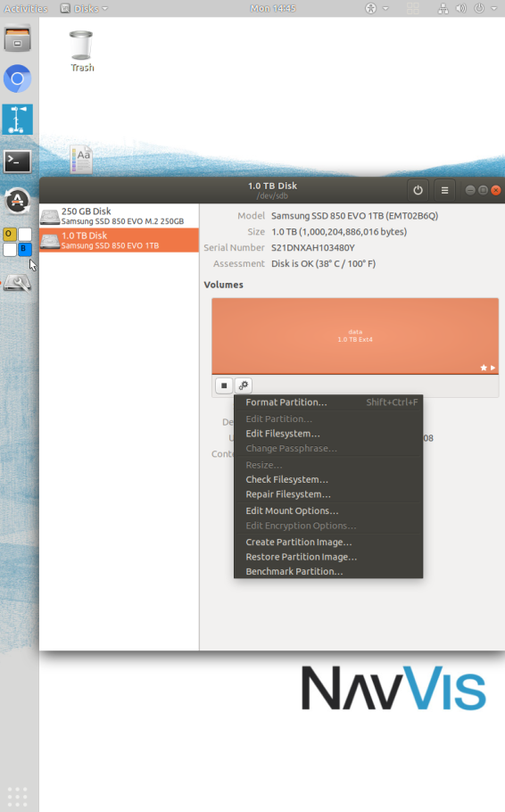Choose Benchmark Partition menu entry

[328, 571]
